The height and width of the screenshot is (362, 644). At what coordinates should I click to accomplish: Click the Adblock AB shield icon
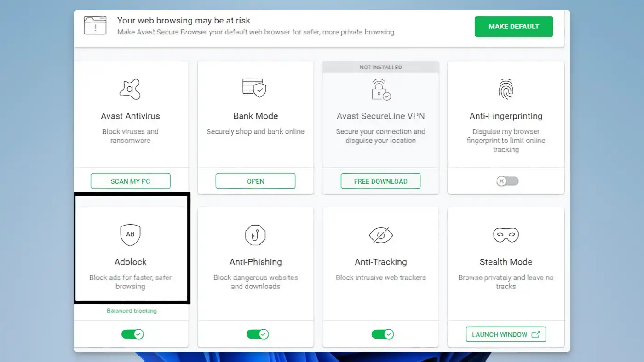coord(130,235)
